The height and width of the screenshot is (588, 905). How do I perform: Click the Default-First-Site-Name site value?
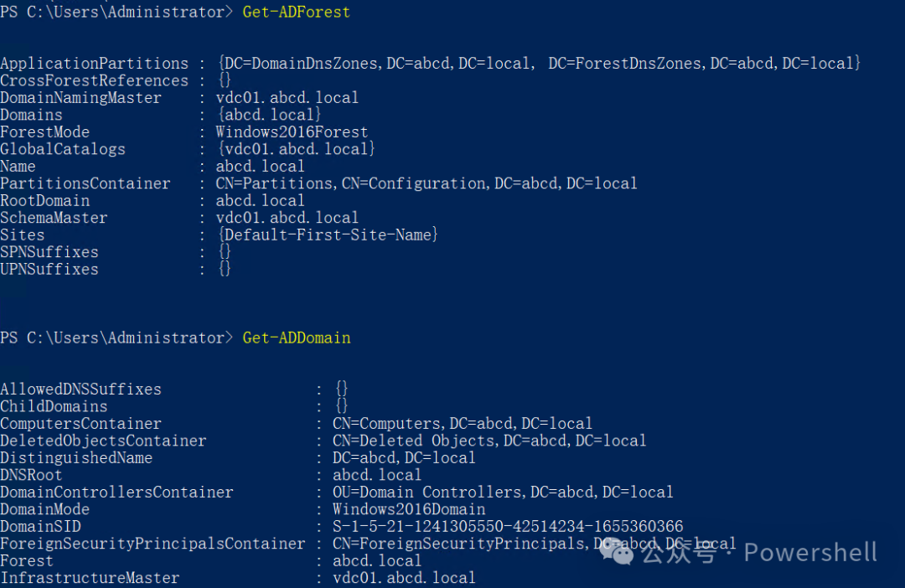tap(328, 235)
